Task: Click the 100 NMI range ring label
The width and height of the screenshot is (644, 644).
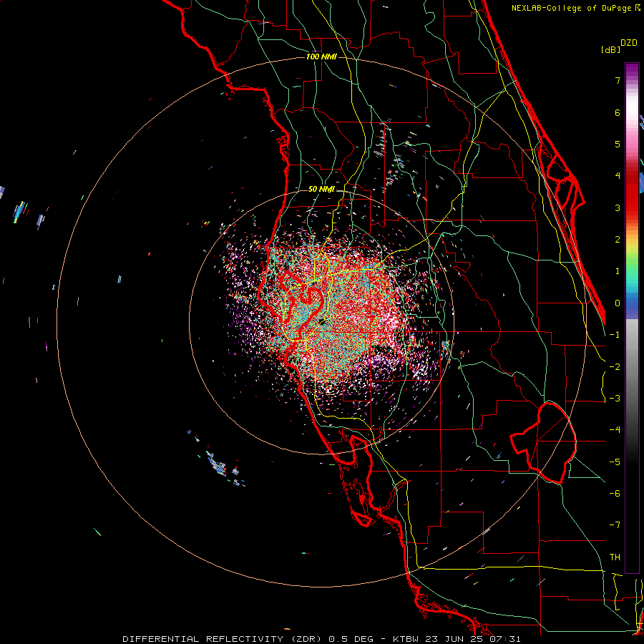Action: tap(321, 57)
